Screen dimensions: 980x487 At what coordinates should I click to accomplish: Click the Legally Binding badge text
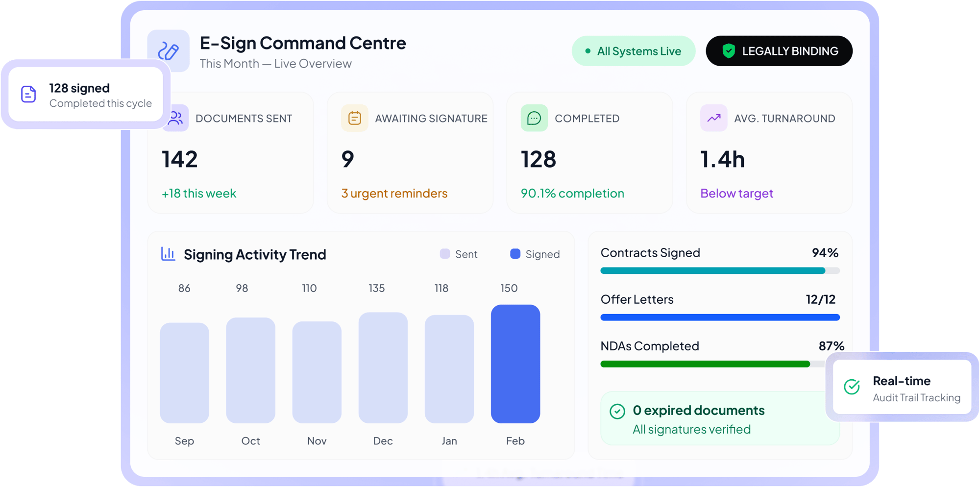[790, 51]
